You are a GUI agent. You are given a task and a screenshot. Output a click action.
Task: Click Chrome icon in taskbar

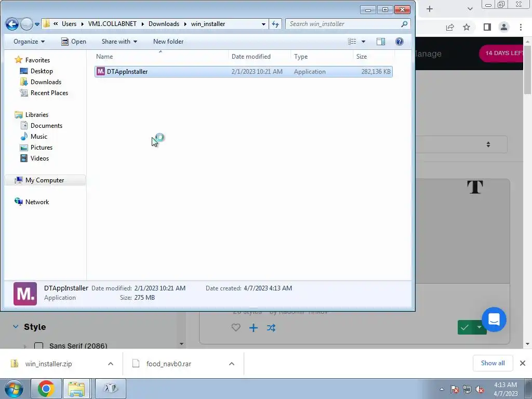[46, 389]
